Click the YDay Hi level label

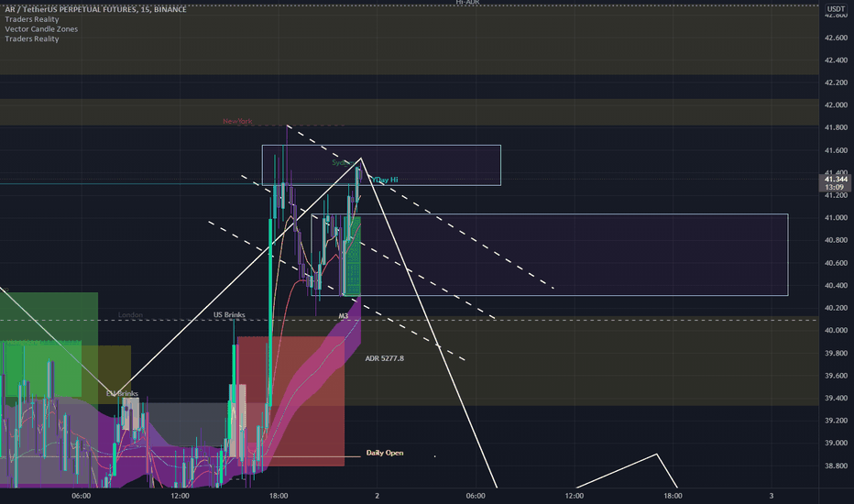(385, 180)
